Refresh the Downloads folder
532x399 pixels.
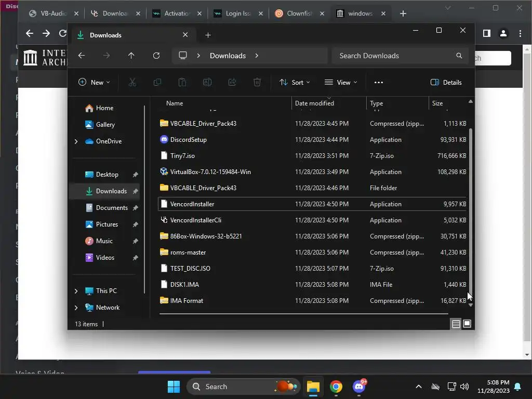coord(156,55)
